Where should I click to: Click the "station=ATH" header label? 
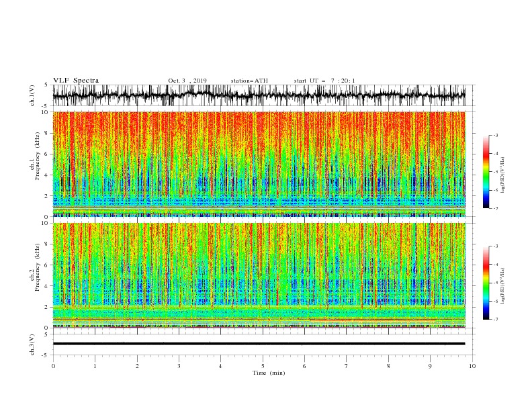pos(249,81)
